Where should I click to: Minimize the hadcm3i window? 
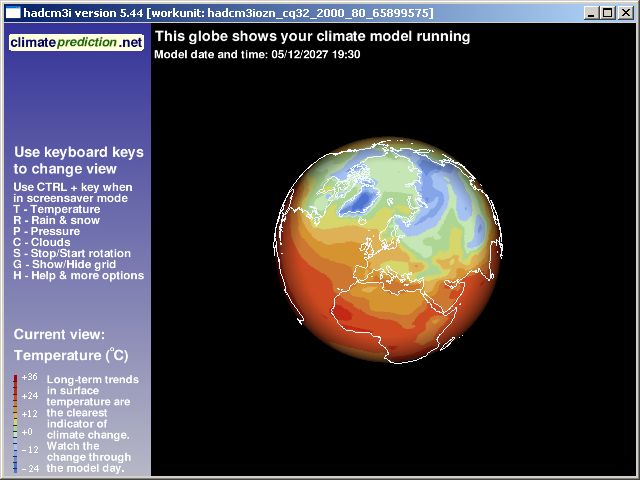592,13
